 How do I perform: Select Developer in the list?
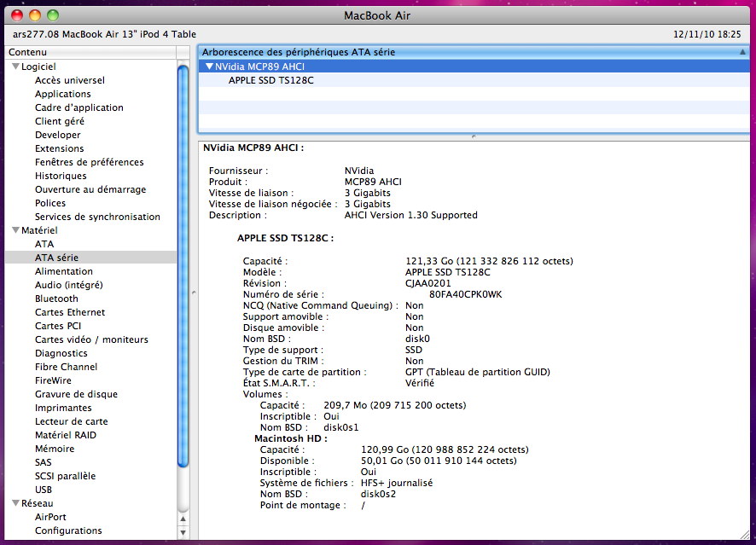click(57, 135)
